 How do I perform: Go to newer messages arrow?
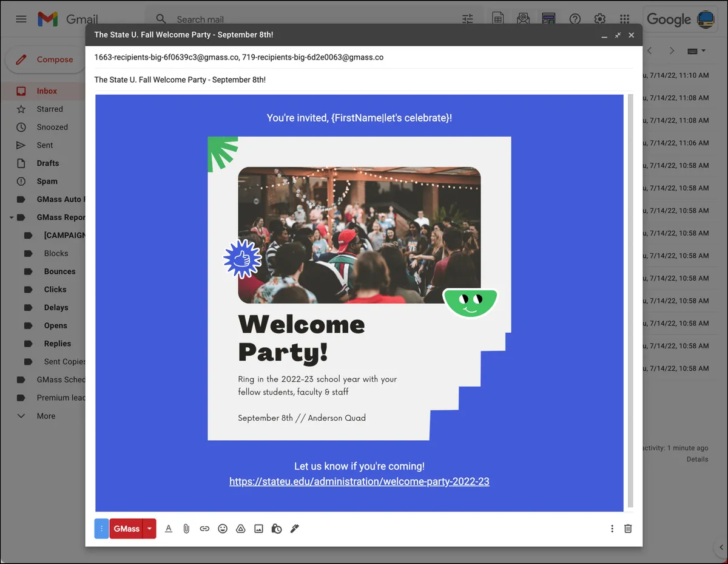coord(650,51)
